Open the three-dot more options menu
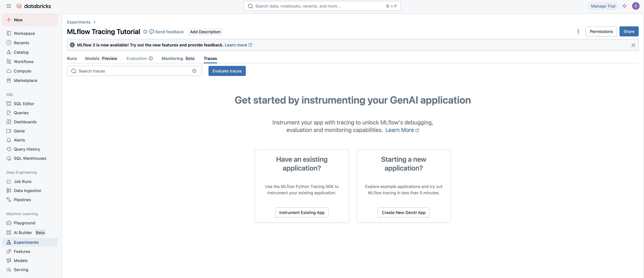644x278 pixels. (578, 31)
